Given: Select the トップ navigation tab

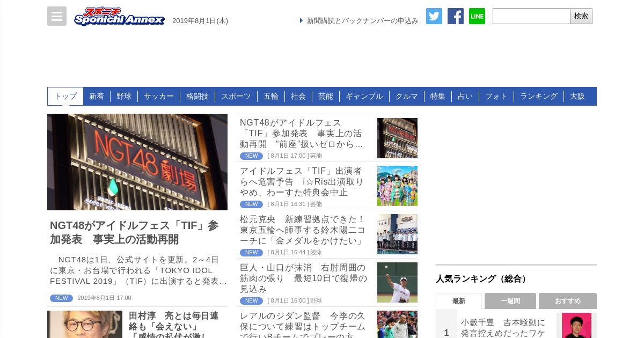Looking at the screenshot, I should pyautogui.click(x=65, y=96).
